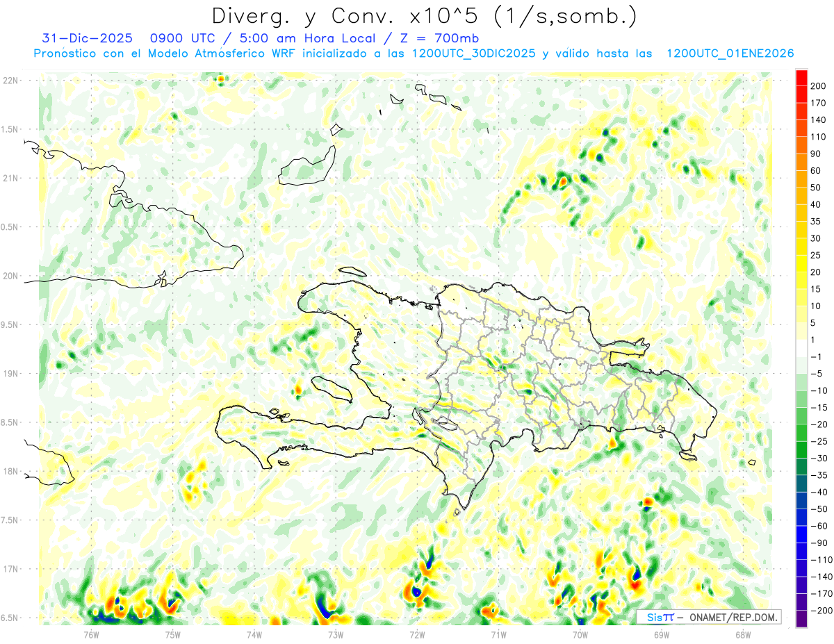
Task: Click the '20N' latitude label
Action: click(x=10, y=276)
